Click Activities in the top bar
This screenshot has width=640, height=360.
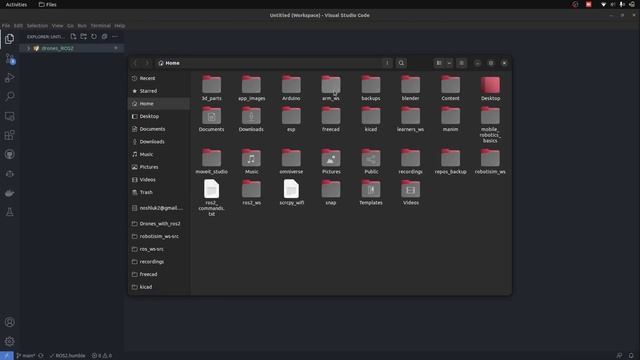point(16,4)
